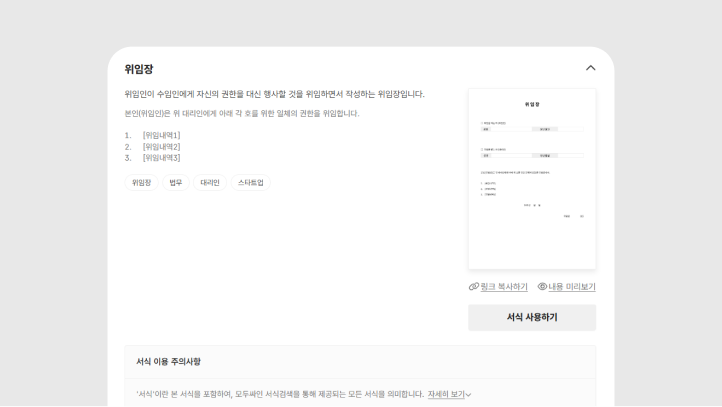Open 내용 미리보기 text link

[x=571, y=287]
